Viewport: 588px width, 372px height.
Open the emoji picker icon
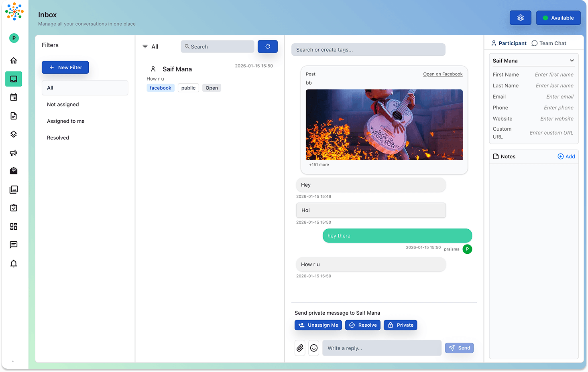314,348
